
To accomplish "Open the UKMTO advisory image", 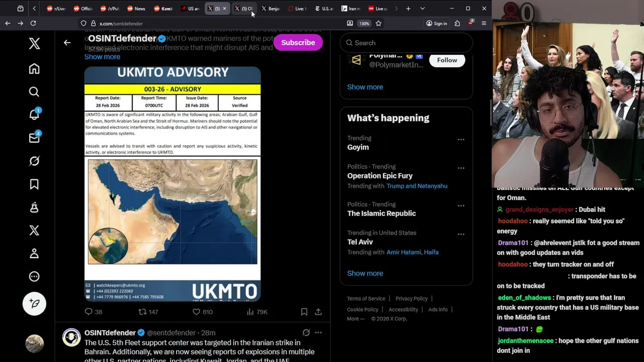I will click(173, 184).
